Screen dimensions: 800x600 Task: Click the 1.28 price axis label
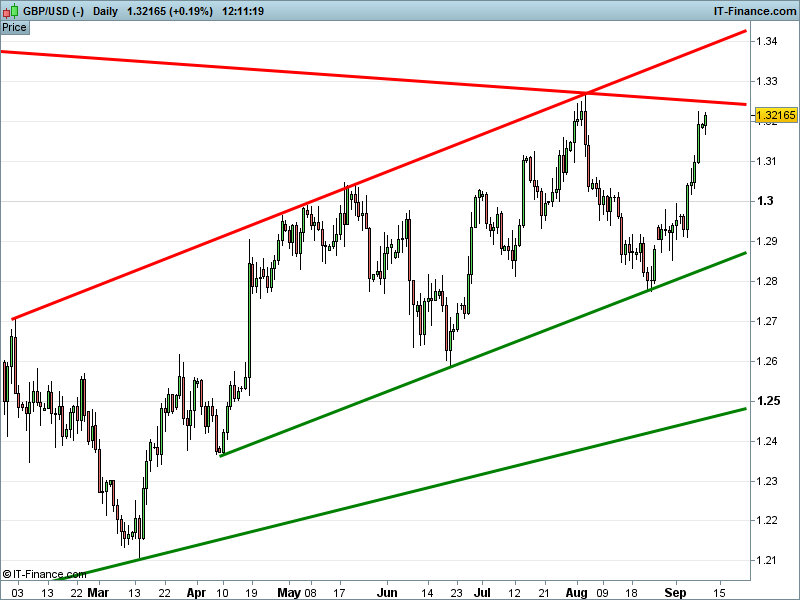pyautogui.click(x=767, y=281)
